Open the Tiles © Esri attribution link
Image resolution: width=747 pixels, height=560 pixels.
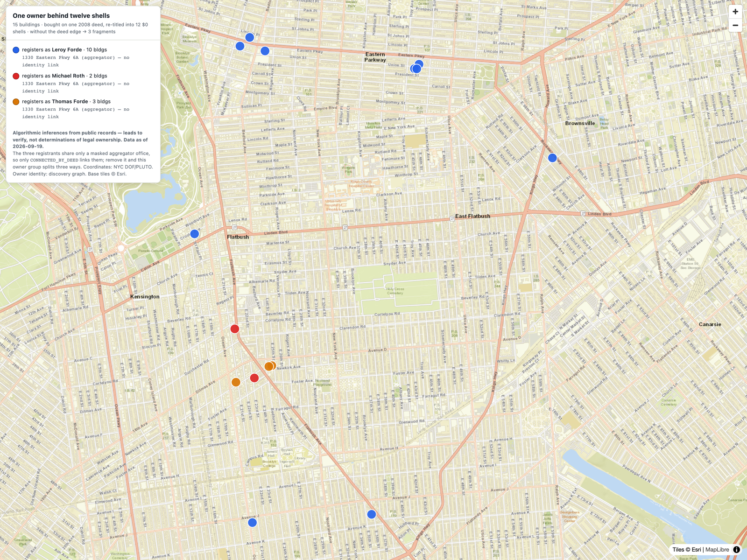coord(687,550)
